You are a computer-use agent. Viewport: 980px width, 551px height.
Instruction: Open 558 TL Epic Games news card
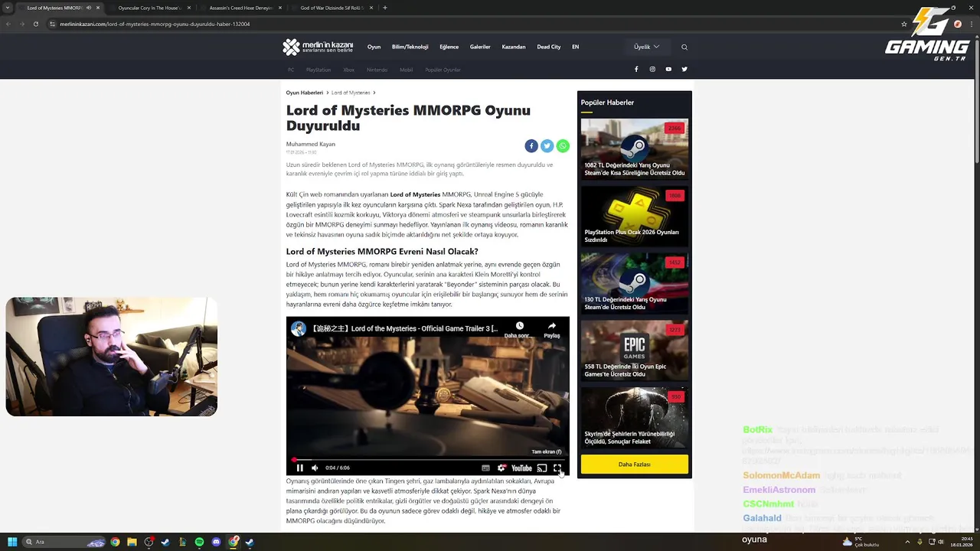[635, 350]
